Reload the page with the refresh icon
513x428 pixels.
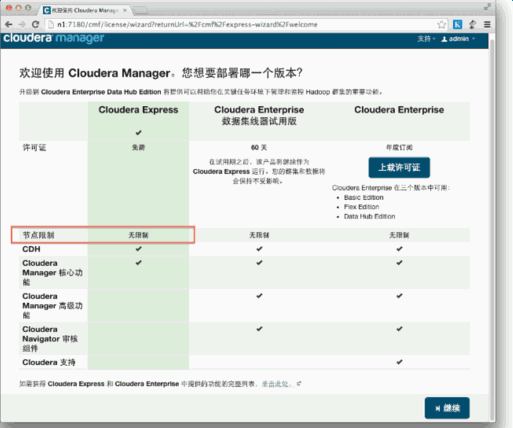pyautogui.click(x=35, y=24)
